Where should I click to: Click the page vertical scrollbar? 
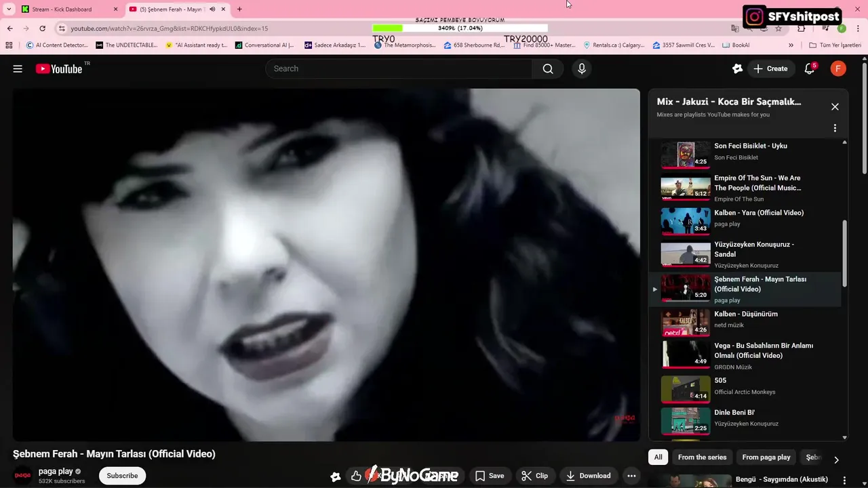tap(865, 117)
